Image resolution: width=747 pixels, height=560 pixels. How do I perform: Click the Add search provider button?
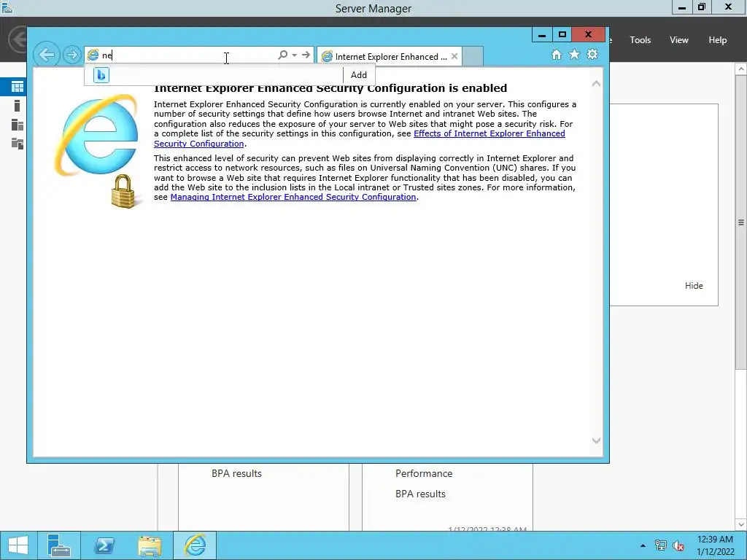point(359,75)
